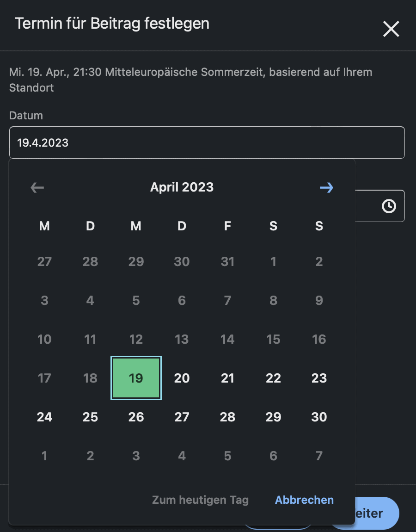
Task: Open time picker via clock icon
Action: (389, 206)
